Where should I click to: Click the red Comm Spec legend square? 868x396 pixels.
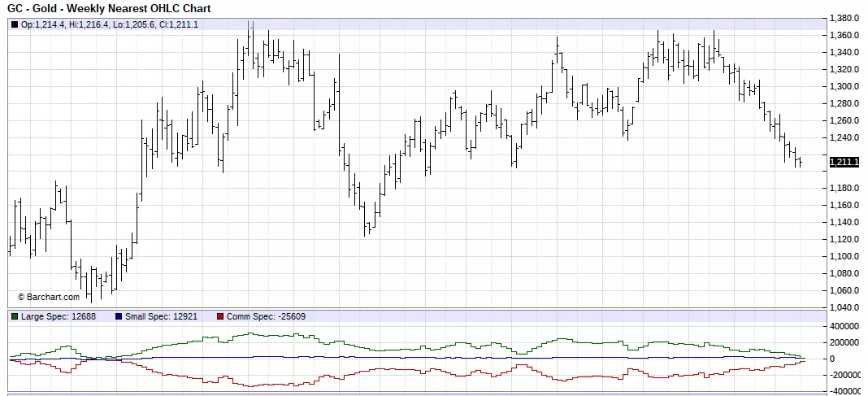click(x=219, y=317)
